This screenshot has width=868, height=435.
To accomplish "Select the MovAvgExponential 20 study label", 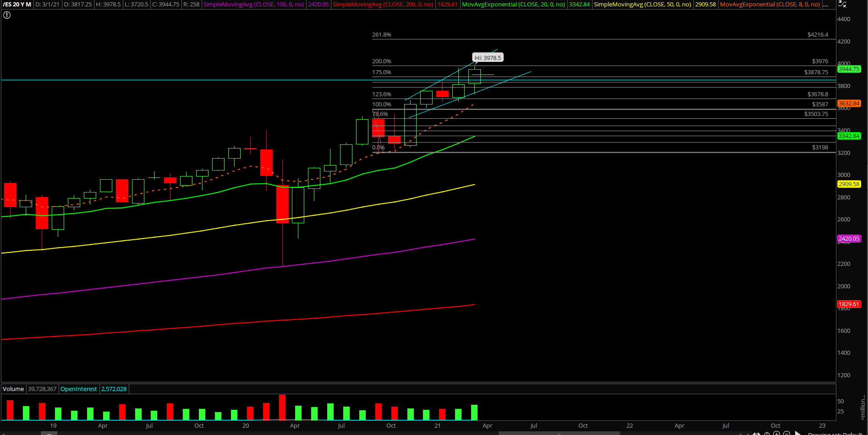I will (513, 5).
